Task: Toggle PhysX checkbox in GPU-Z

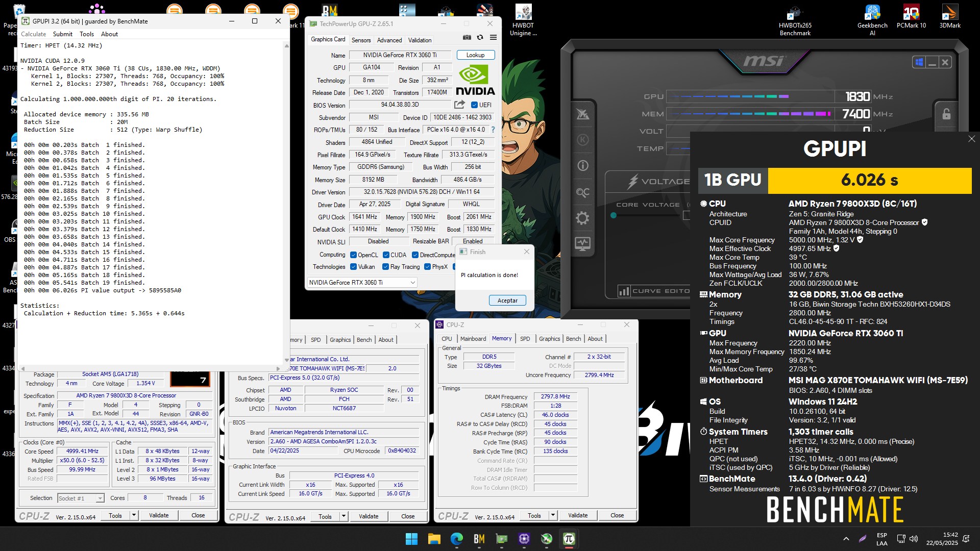Action: [x=427, y=267]
